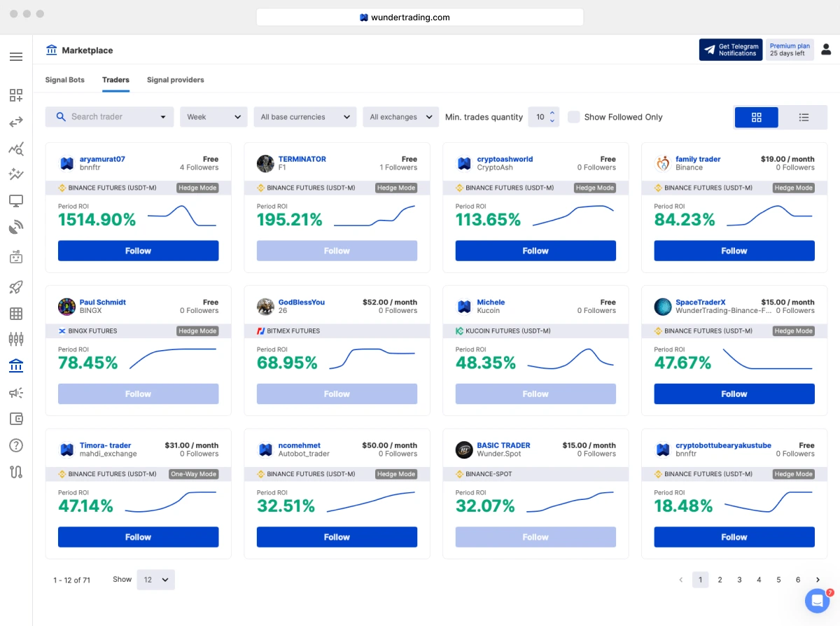
Task: Enable the Show Followed Only checkbox
Action: [x=575, y=117]
